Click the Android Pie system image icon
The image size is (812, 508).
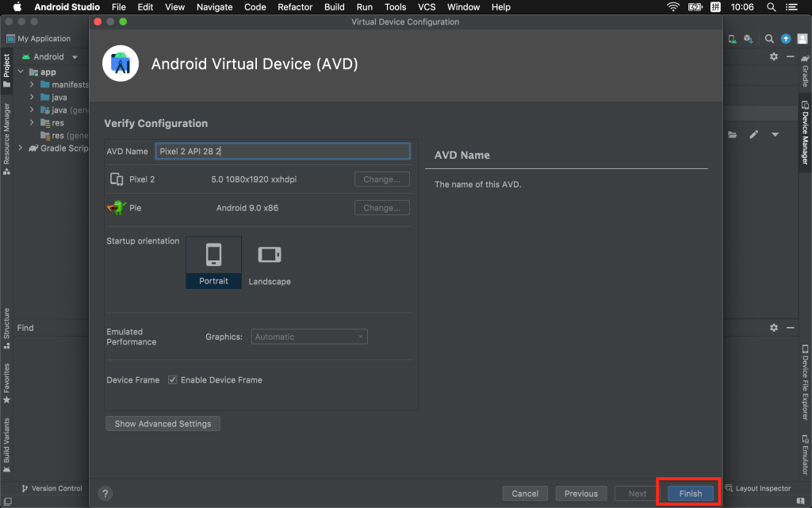pyautogui.click(x=117, y=207)
